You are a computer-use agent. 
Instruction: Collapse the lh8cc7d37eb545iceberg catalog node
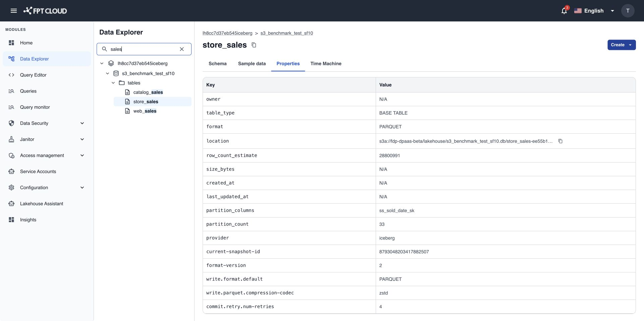[x=102, y=63]
